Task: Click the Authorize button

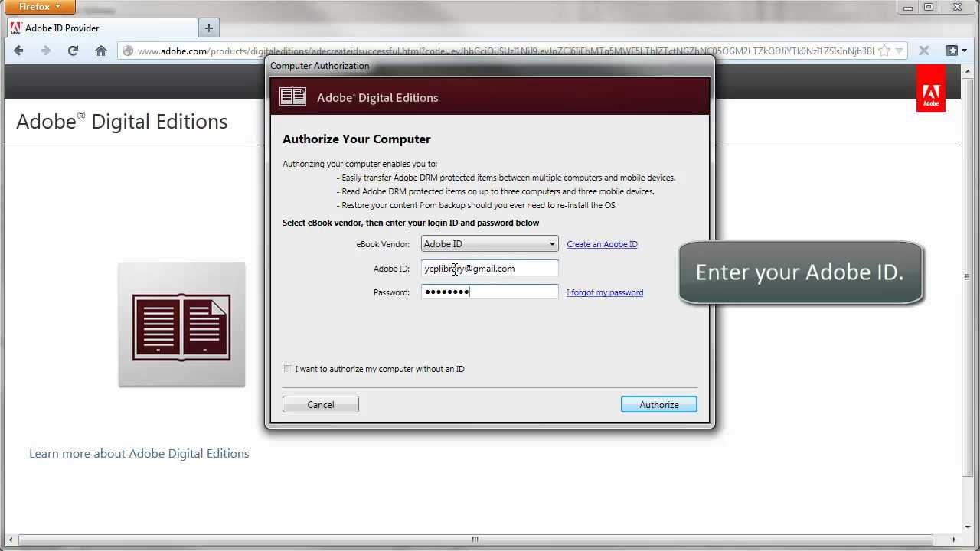Action: tap(659, 405)
